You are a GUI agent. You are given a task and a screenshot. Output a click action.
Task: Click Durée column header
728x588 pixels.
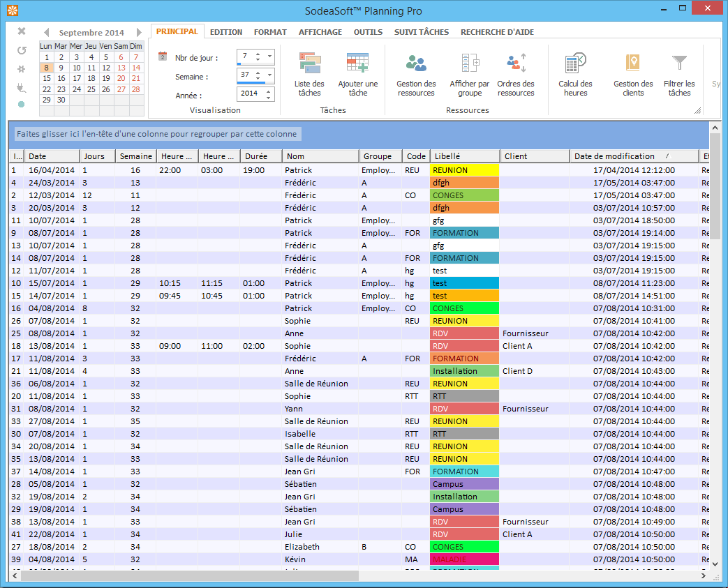pyautogui.click(x=261, y=156)
